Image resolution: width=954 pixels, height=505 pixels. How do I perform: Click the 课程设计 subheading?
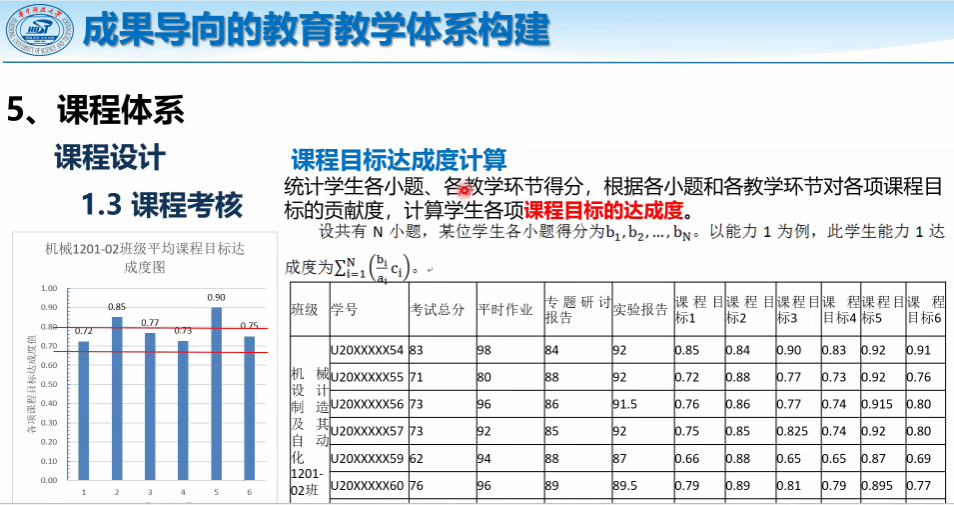pyautogui.click(x=109, y=157)
